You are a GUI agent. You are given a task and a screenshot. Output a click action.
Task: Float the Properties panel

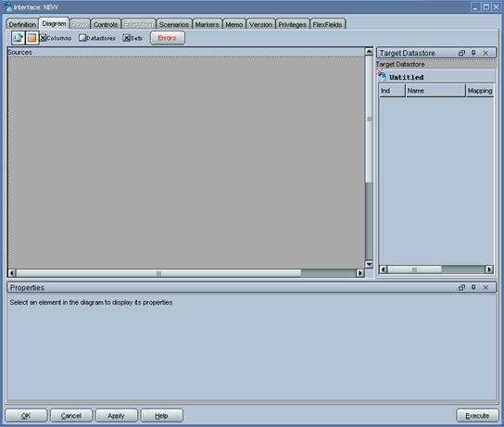click(461, 287)
